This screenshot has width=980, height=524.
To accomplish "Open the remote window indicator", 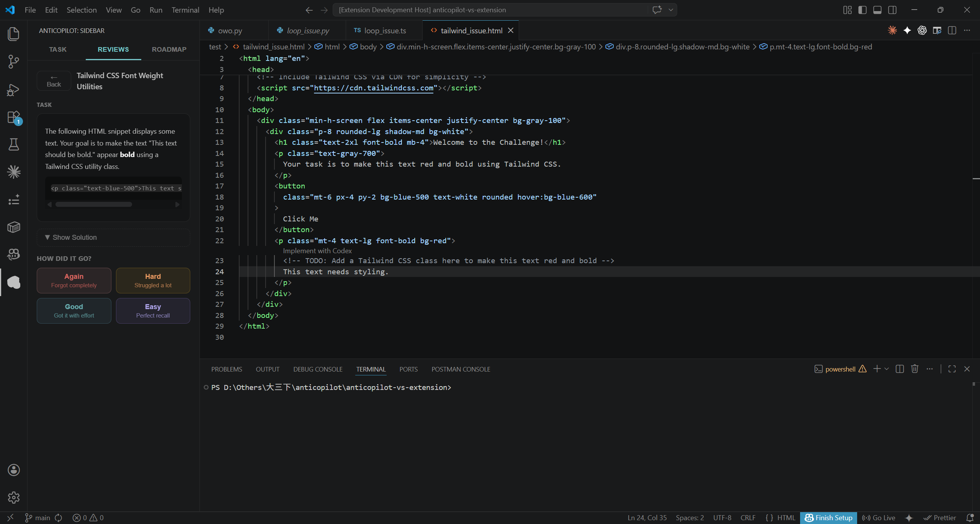I will pyautogui.click(x=10, y=518).
